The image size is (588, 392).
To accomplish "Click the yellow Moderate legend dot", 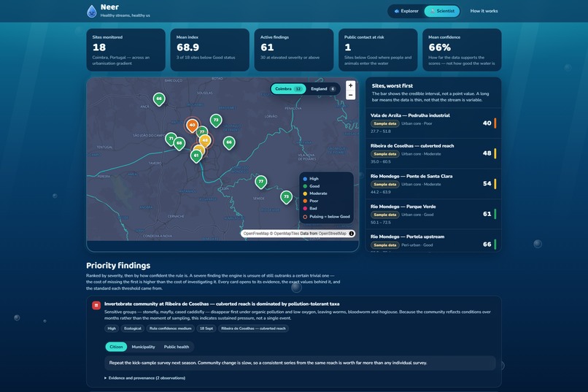I will coord(305,193).
